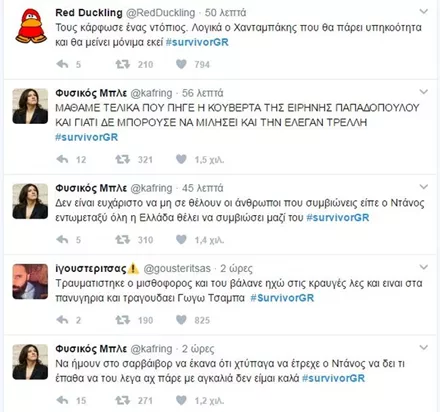
Task: Open the more menu on Red Duckling's tweet
Action: click(423, 12)
